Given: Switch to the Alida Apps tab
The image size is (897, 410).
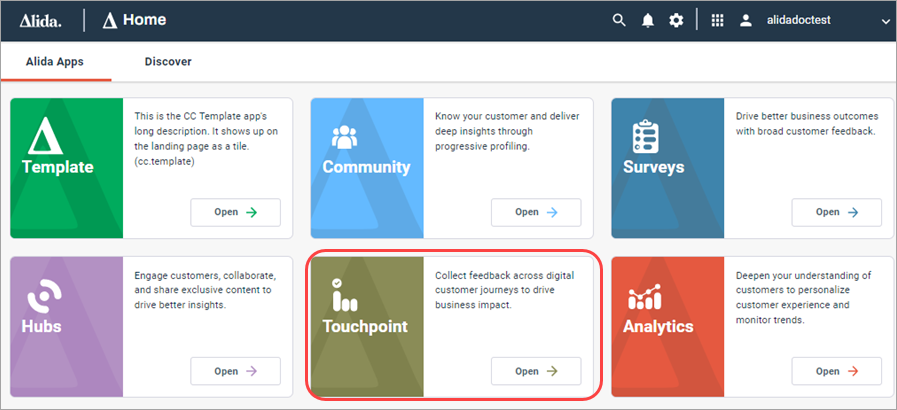Looking at the screenshot, I should (x=55, y=62).
